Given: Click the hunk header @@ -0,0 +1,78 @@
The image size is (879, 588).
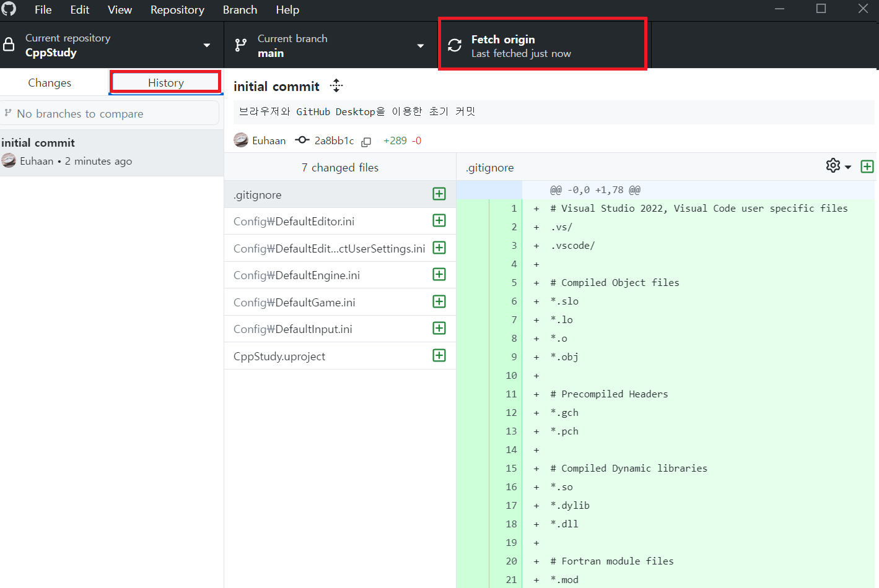Looking at the screenshot, I should (x=595, y=190).
